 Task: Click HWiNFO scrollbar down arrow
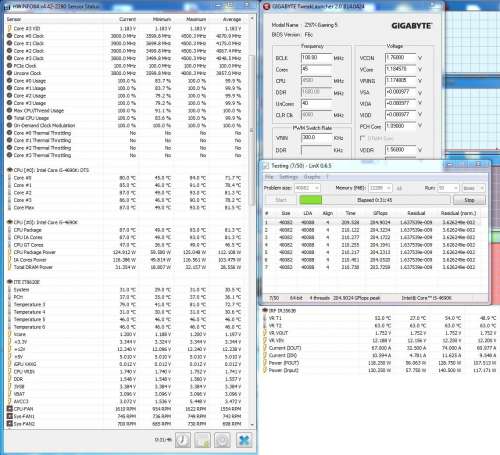click(252, 425)
